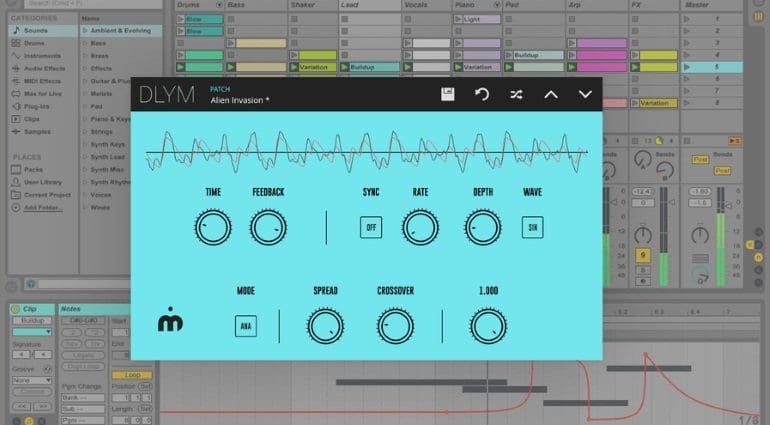Click the nudge forward >> button
The height and width of the screenshot is (425, 770).
(x=42, y=407)
